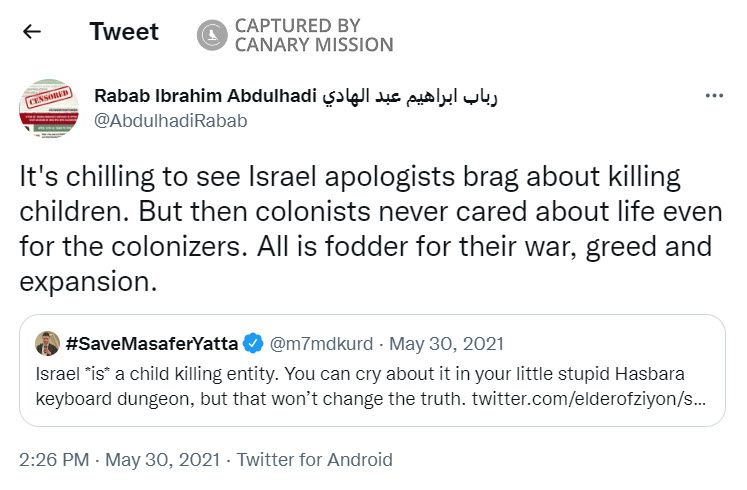Click the quoted tweet's May 30, 2021 date
This screenshot has width=747, height=490.
click(x=446, y=344)
